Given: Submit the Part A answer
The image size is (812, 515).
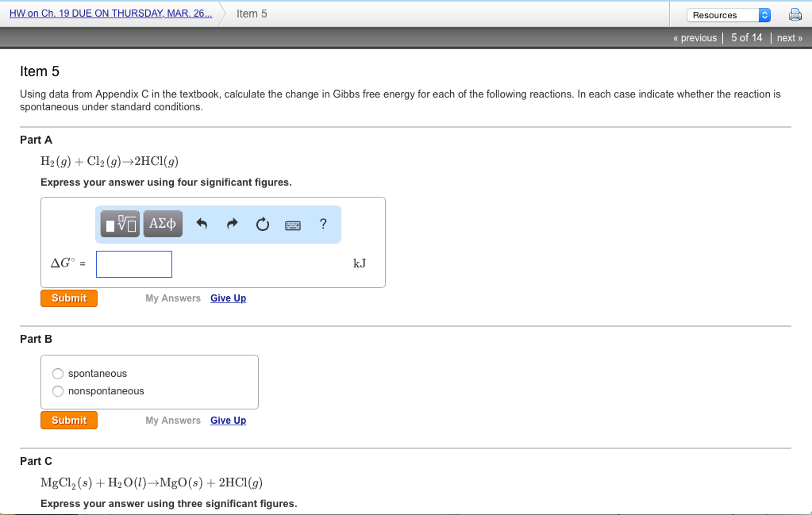Looking at the screenshot, I should tap(69, 298).
